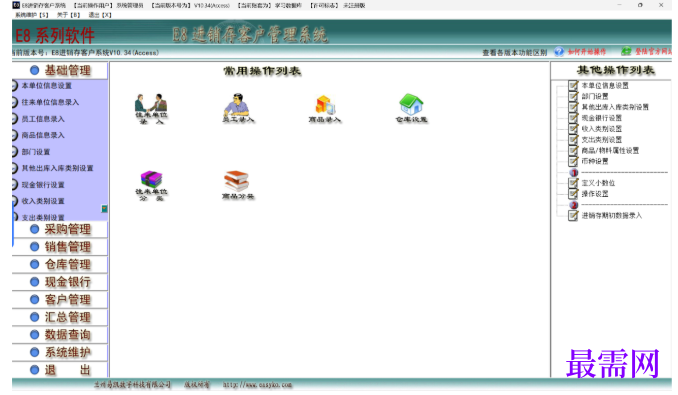Select the 退出【X】 menu item
The height and width of the screenshot is (395, 678).
pos(100,15)
